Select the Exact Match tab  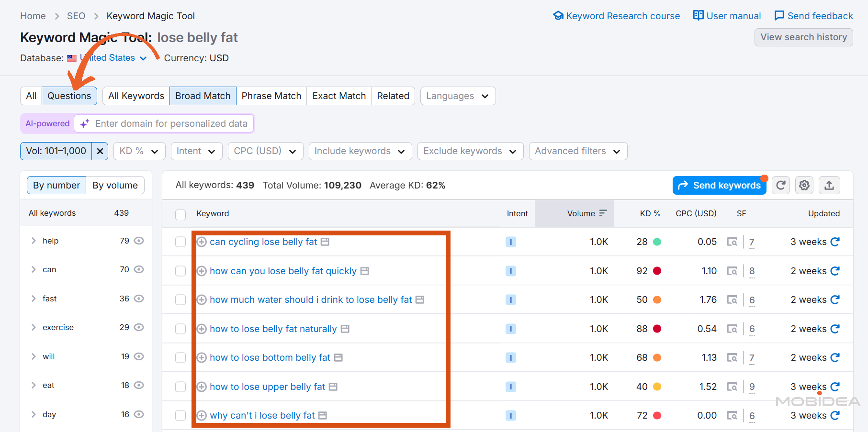coord(339,96)
